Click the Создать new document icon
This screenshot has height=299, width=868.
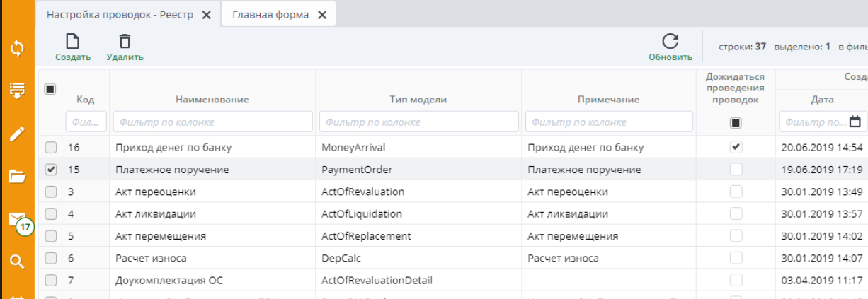pos(72,42)
